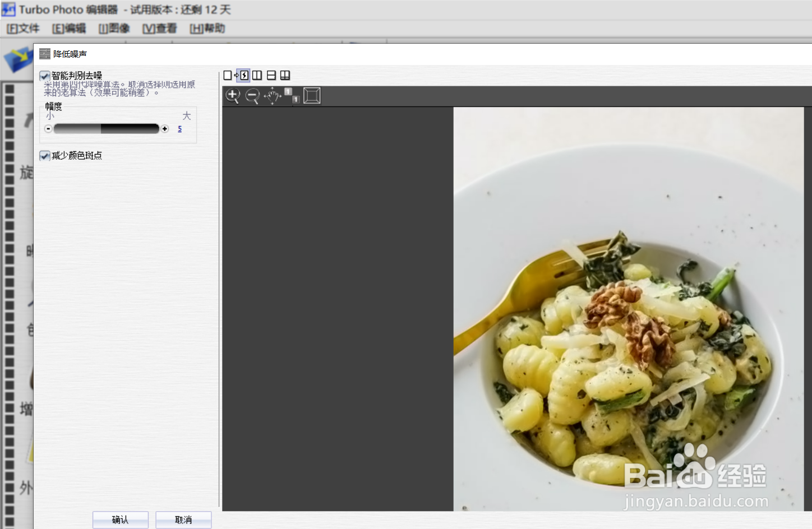Image resolution: width=812 pixels, height=529 pixels.
Task: Confirm with the 确认 button
Action: pos(121,519)
